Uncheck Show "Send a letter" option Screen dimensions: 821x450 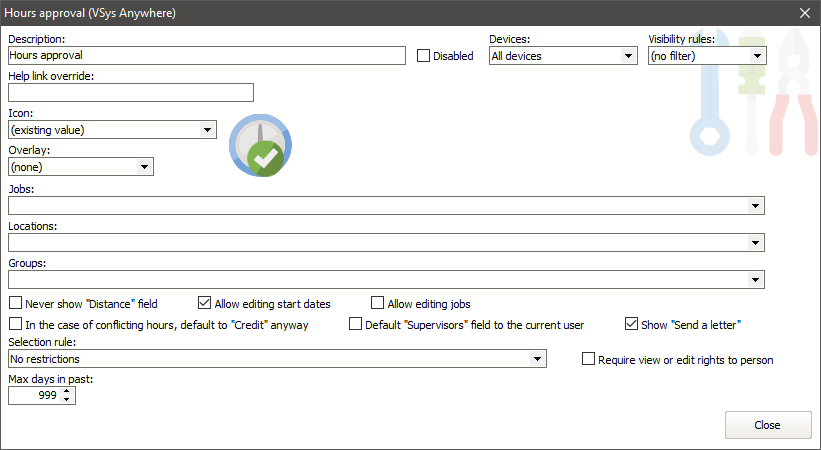point(631,324)
